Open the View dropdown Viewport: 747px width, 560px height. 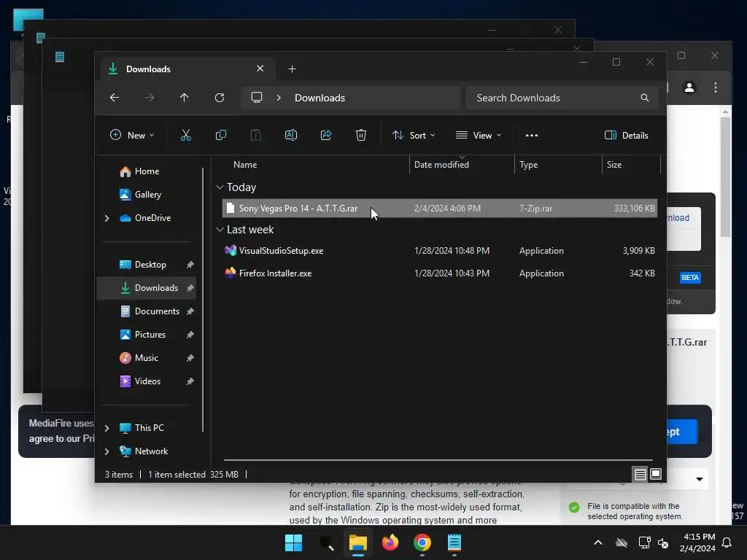pyautogui.click(x=479, y=135)
